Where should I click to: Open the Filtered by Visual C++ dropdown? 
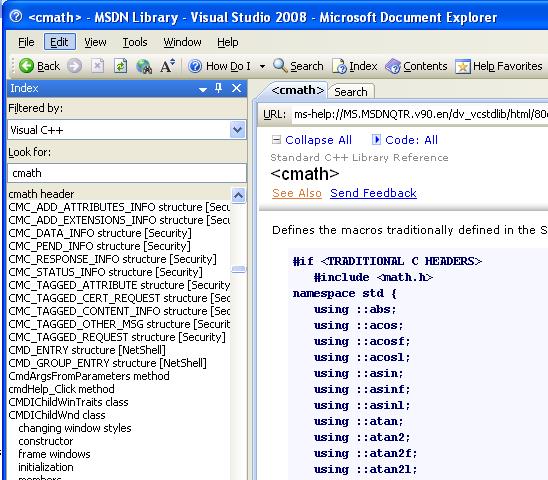pos(237,130)
